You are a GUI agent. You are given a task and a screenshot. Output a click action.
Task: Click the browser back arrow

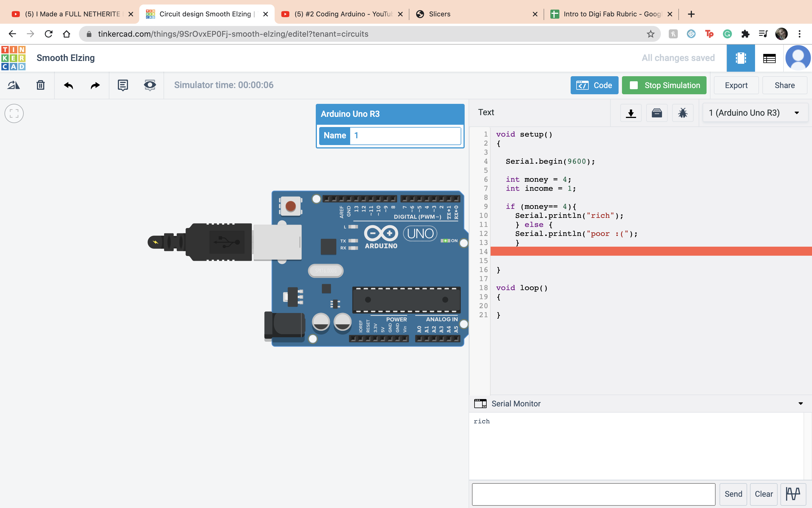(12, 34)
